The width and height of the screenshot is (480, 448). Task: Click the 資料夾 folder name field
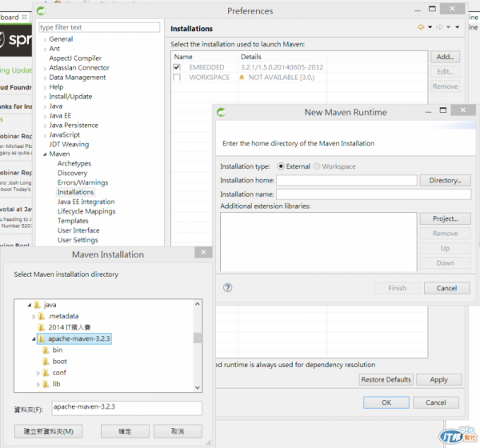126,408
